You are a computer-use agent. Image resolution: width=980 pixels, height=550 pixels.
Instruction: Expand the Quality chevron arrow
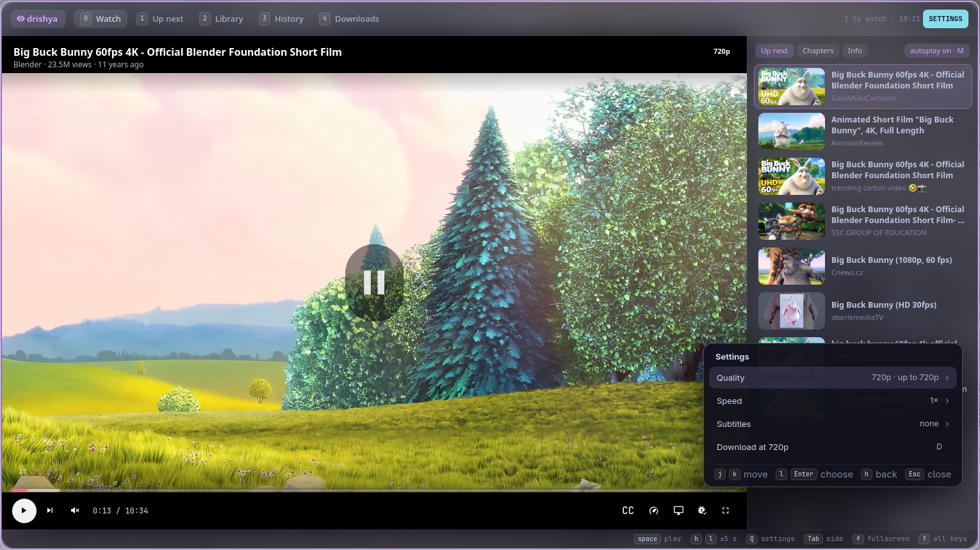pyautogui.click(x=947, y=378)
